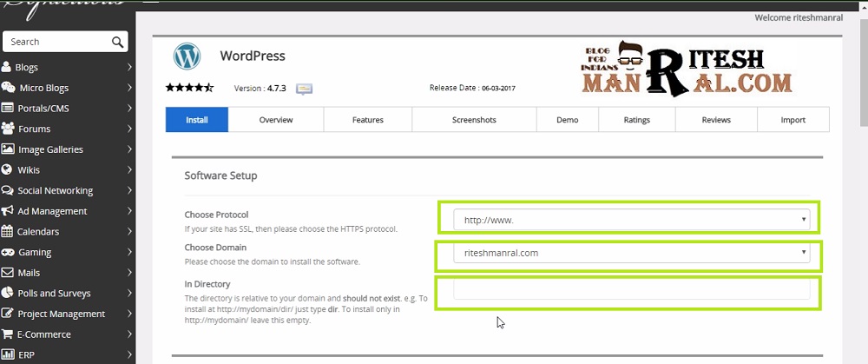
Task: Click the Search input field
Action: click(65, 42)
